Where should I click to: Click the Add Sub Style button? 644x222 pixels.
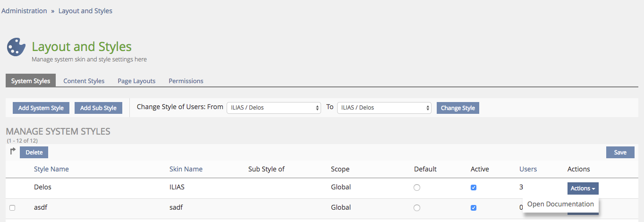pyautogui.click(x=98, y=108)
